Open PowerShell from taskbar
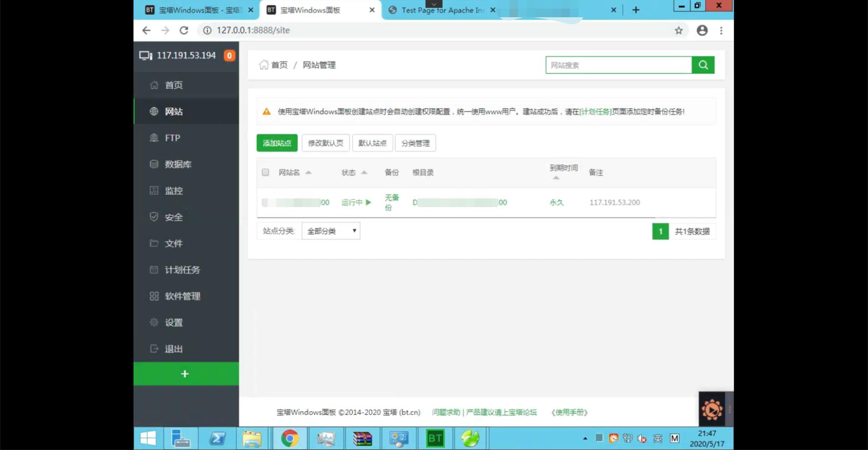This screenshot has width=868, height=450. click(217, 438)
